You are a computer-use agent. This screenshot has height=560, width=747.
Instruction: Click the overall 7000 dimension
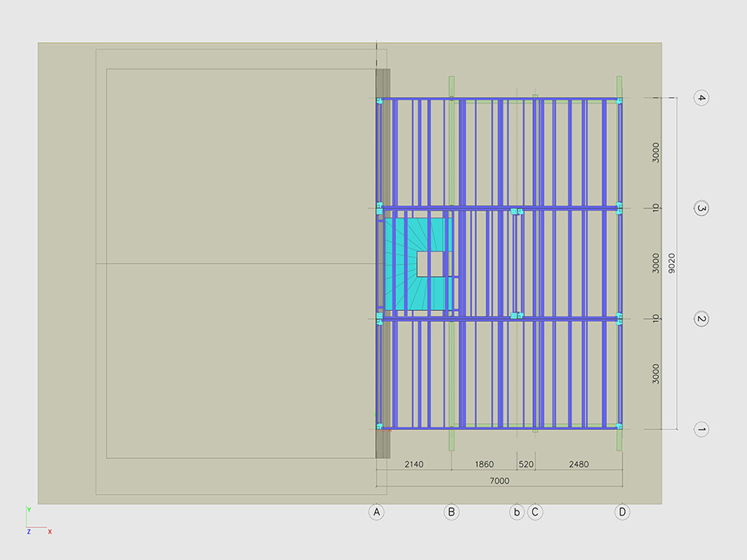(x=500, y=481)
